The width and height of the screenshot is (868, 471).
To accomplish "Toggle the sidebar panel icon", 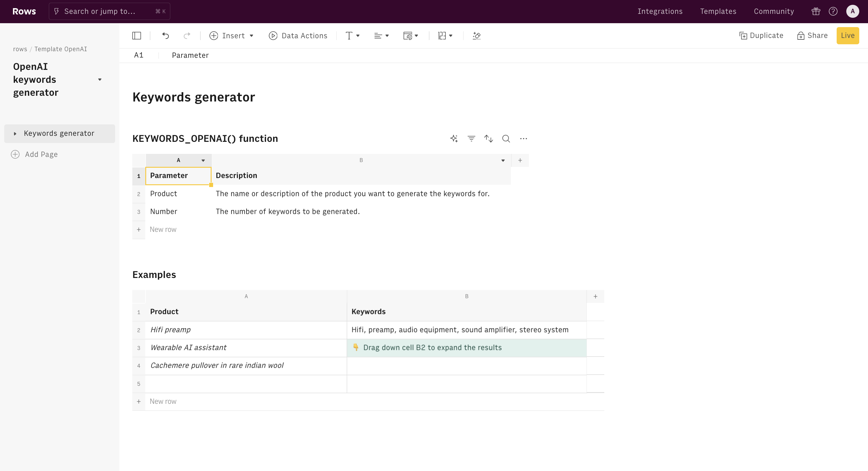I will point(137,36).
